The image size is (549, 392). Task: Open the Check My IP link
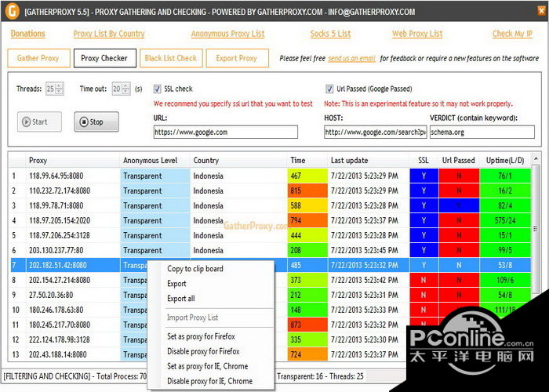pos(512,34)
